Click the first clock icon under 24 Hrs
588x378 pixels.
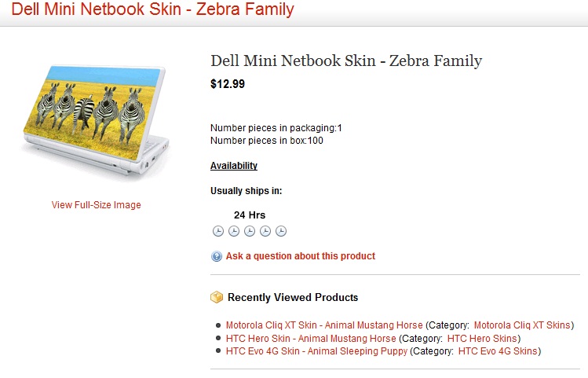coord(218,231)
